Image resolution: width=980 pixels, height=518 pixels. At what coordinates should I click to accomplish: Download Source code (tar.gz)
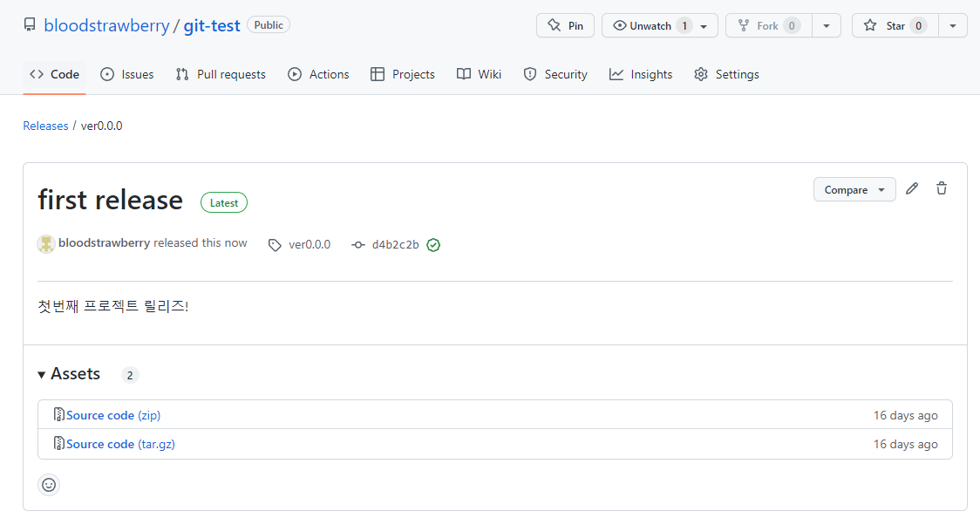coord(120,444)
